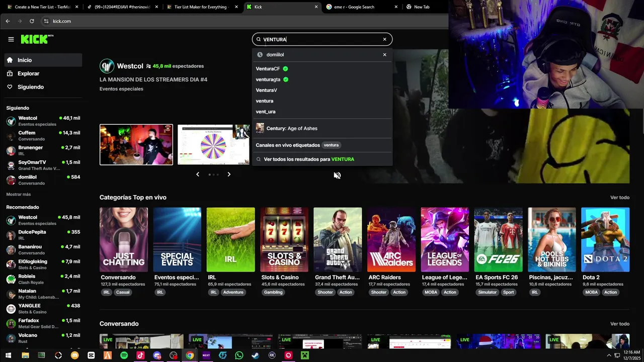Open Siguiendo in the sidebar
The width and height of the screenshot is (644, 362).
pyautogui.click(x=43, y=87)
